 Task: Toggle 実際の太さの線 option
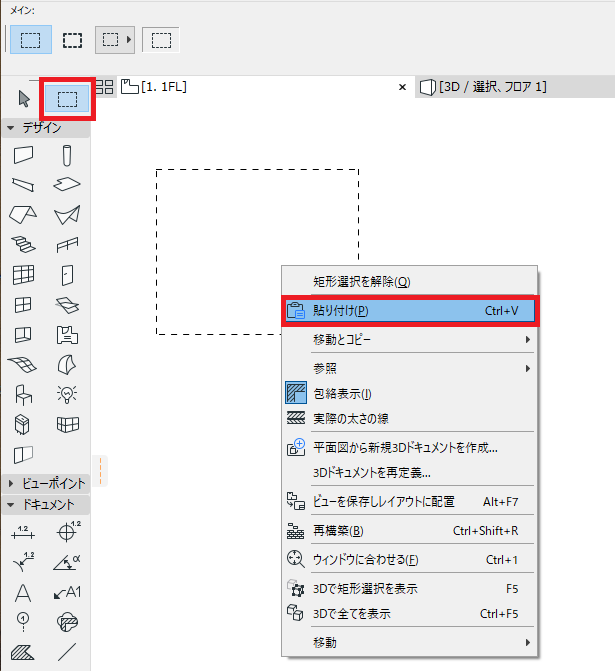[x=410, y=418]
